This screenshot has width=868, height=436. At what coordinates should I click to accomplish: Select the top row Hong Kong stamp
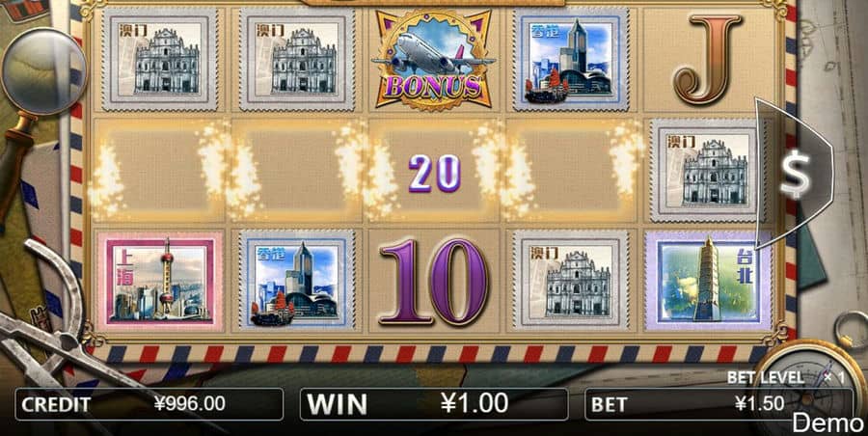571,59
